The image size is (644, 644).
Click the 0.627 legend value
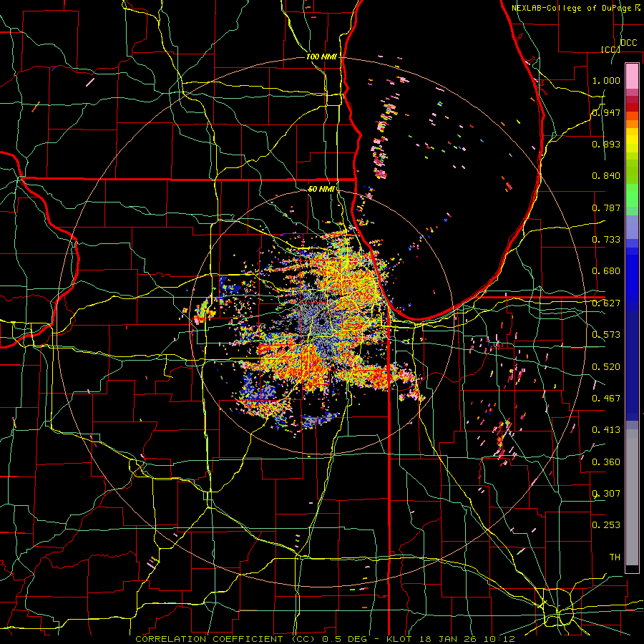click(x=606, y=303)
